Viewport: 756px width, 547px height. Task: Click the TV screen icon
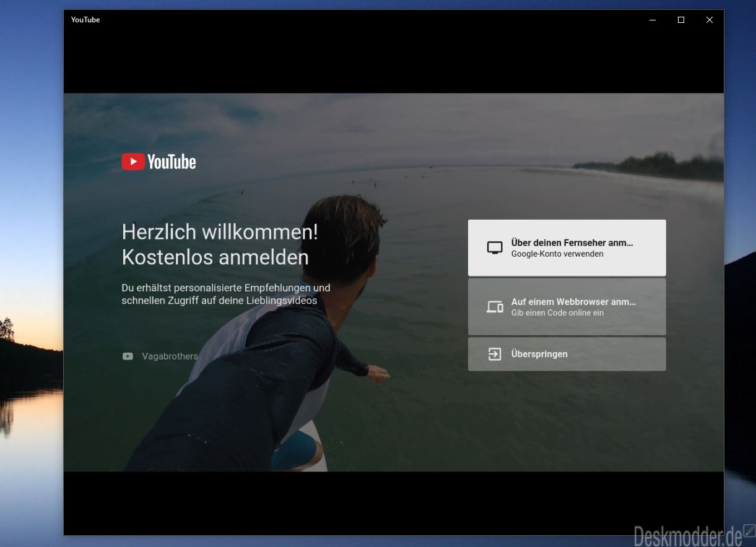click(495, 248)
